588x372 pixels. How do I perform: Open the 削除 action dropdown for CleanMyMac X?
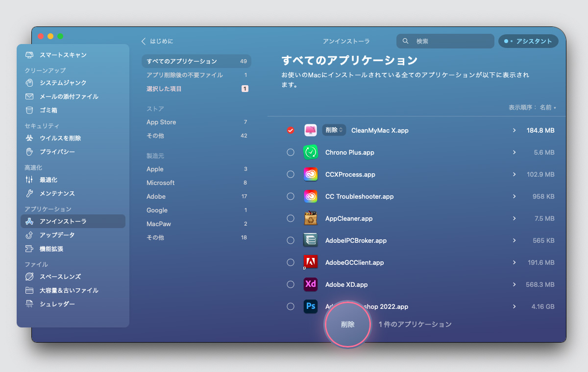click(334, 130)
